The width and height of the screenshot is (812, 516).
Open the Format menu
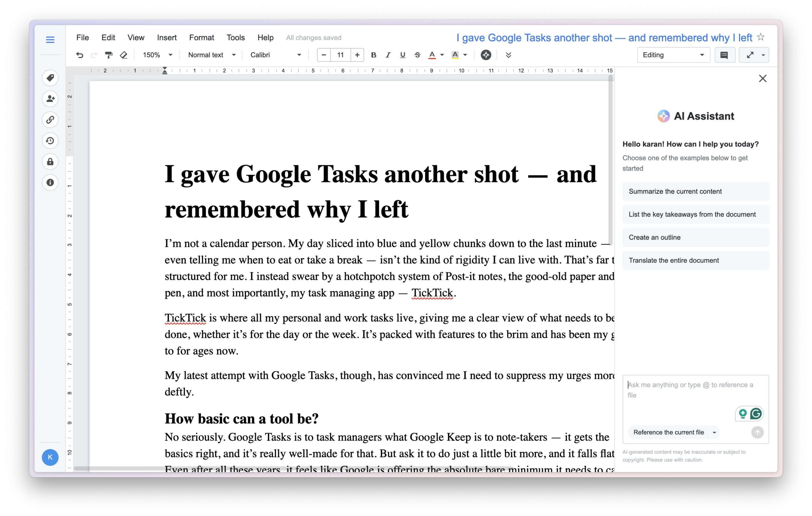pyautogui.click(x=201, y=37)
